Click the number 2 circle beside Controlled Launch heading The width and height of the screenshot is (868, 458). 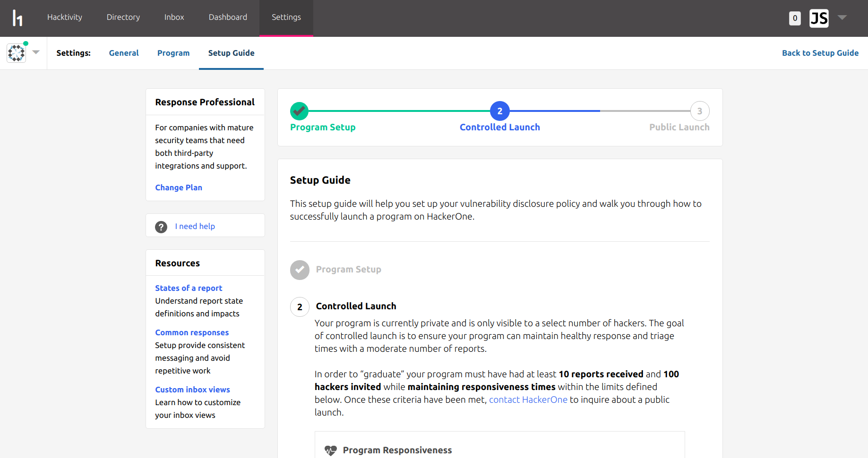300,307
